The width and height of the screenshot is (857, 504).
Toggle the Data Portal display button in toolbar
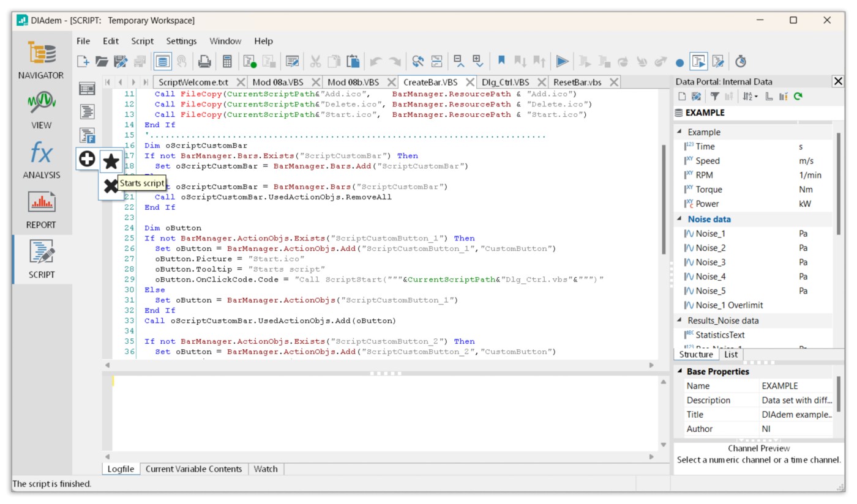coord(162,61)
